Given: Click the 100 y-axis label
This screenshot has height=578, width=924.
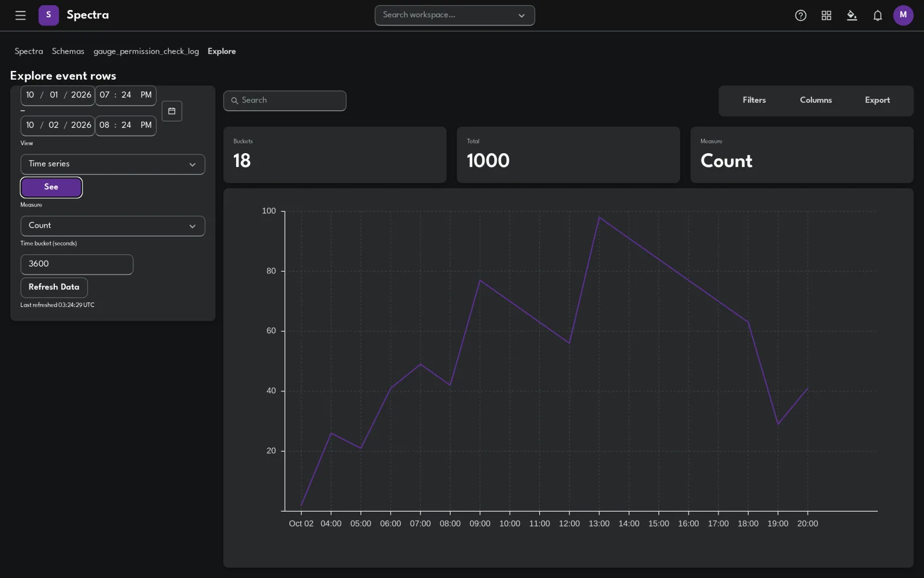Looking at the screenshot, I should click(x=269, y=211).
